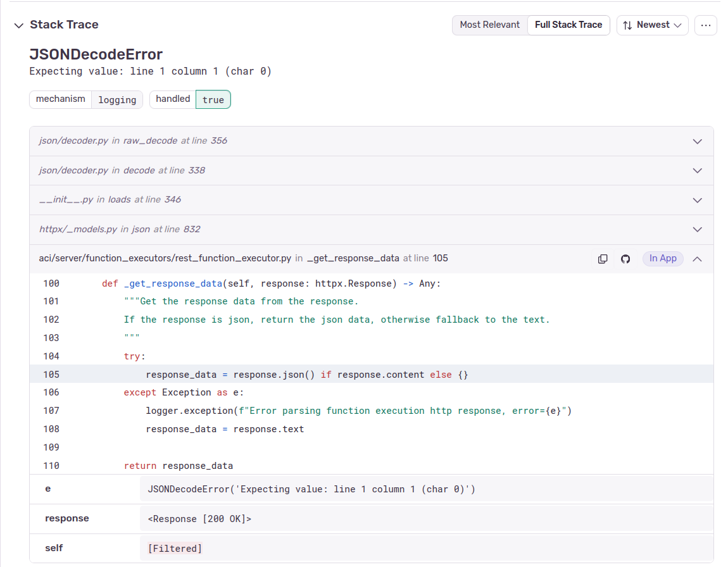The width and height of the screenshot is (728, 567).
Task: Select the JSONDecodeError heading text
Action: pos(96,54)
